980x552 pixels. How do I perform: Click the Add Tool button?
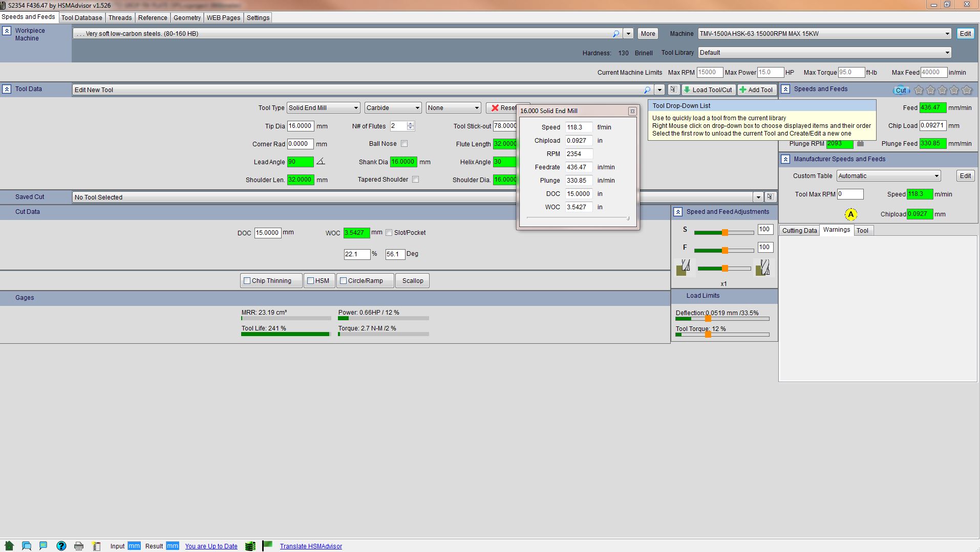pyautogui.click(x=756, y=90)
